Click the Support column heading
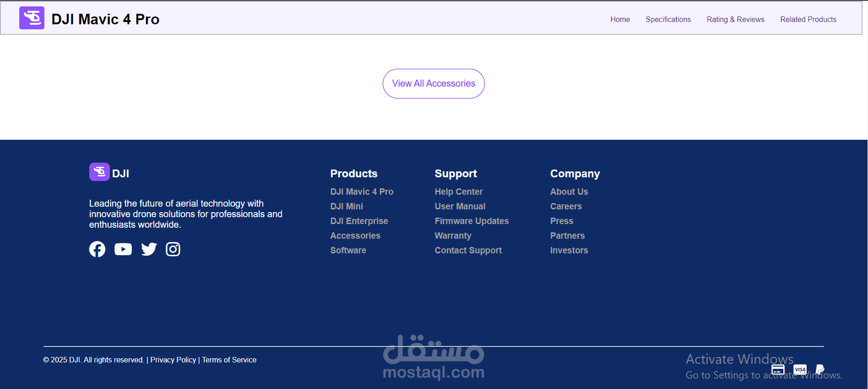 pyautogui.click(x=456, y=174)
